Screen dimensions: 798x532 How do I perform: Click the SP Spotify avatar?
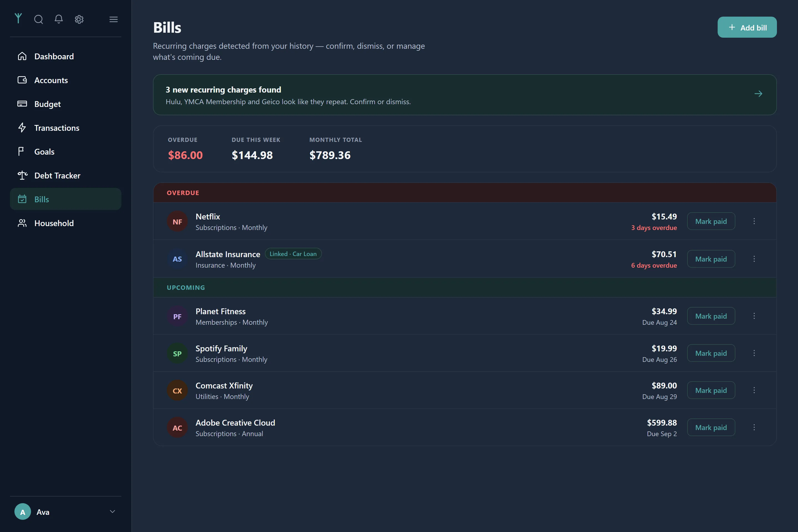[177, 353]
